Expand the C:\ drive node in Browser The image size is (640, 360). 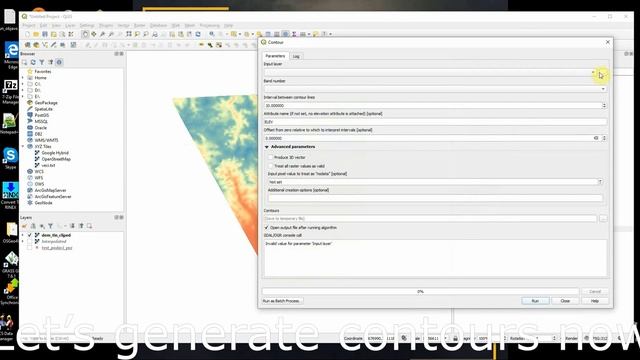[23, 84]
